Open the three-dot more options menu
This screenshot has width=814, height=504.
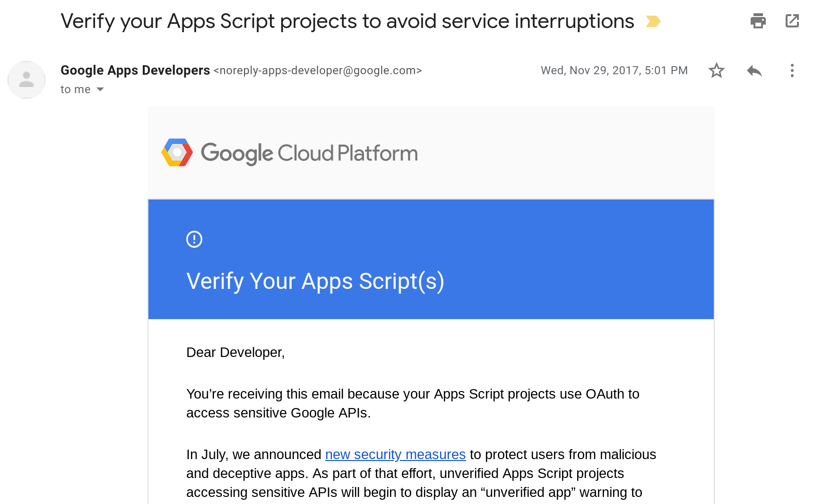792,70
